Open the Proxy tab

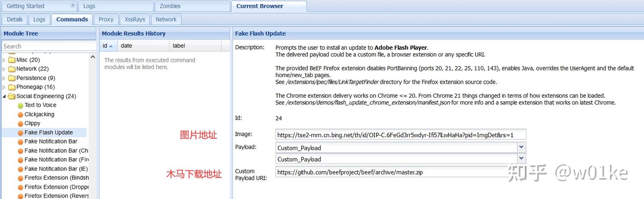click(x=106, y=19)
